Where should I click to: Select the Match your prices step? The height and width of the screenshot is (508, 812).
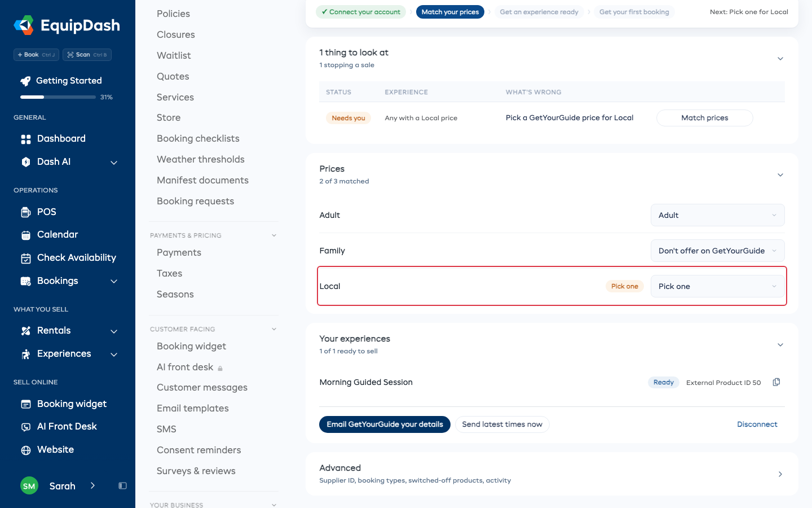pos(450,12)
